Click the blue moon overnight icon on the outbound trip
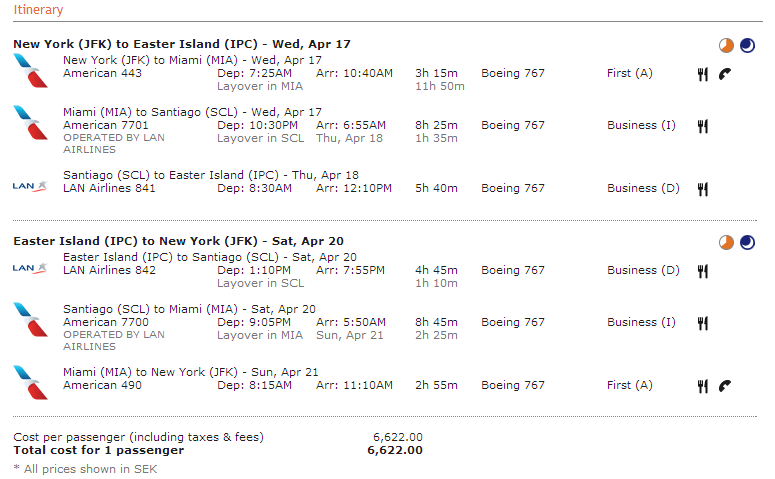 click(x=747, y=45)
